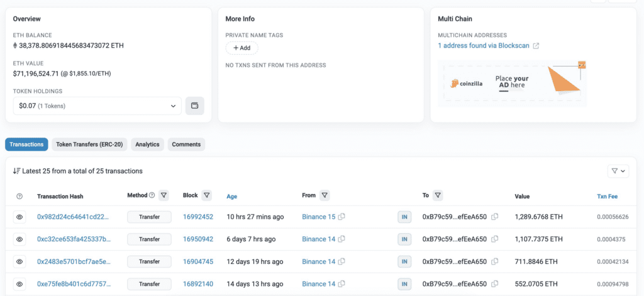Preview transaction 0xe75fe8b401c6d7757 eye icon
Screen dimensions: 644x296
point(19,283)
